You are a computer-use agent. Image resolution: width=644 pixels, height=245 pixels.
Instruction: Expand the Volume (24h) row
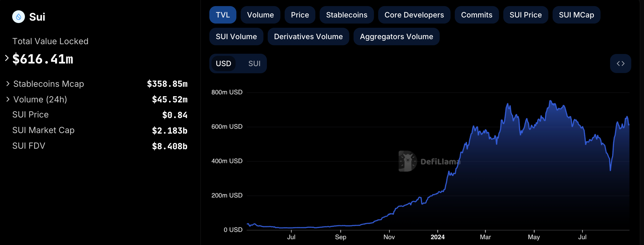(8, 99)
